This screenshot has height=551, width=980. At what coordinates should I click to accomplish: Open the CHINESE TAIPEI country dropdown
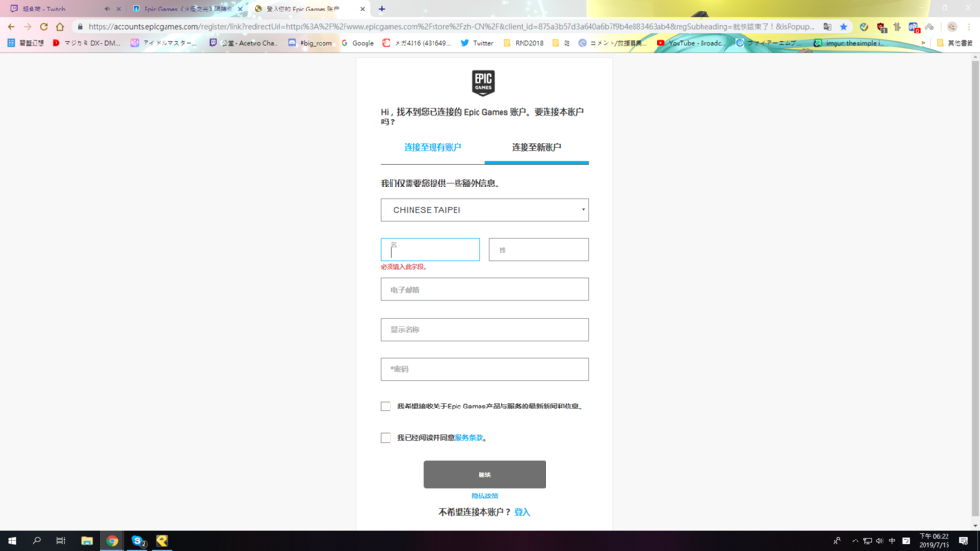point(484,209)
